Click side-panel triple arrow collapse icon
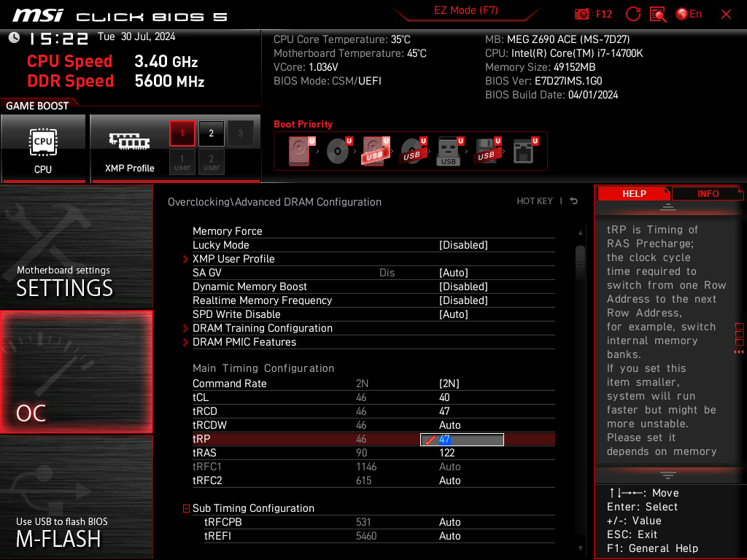747x560 pixels. [739, 352]
